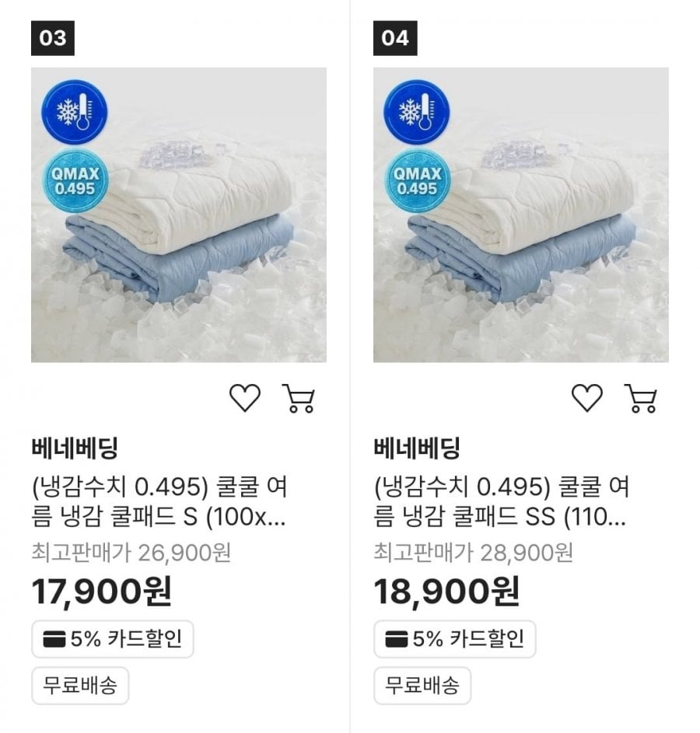Click the QMAX 0.495 badge on product 04
Viewport: 700px width, 733px height.
pyautogui.click(x=417, y=181)
